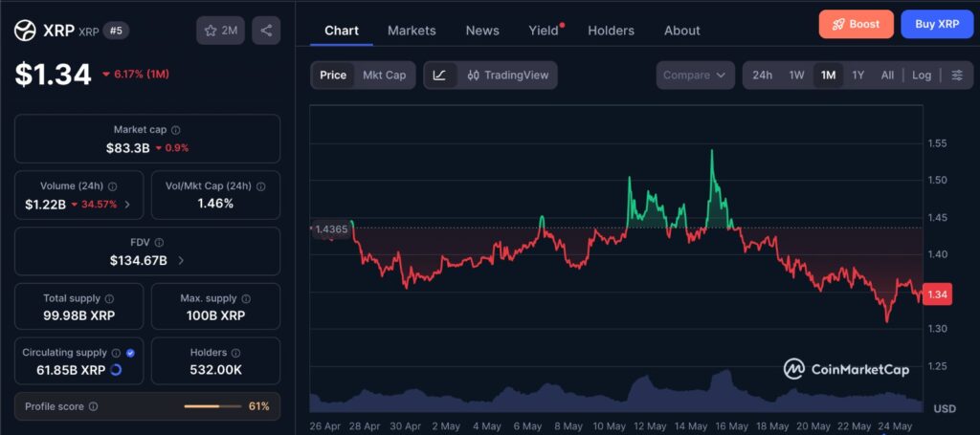
Task: Click the 1.46% Vol/Mkt Cap value
Action: click(215, 204)
